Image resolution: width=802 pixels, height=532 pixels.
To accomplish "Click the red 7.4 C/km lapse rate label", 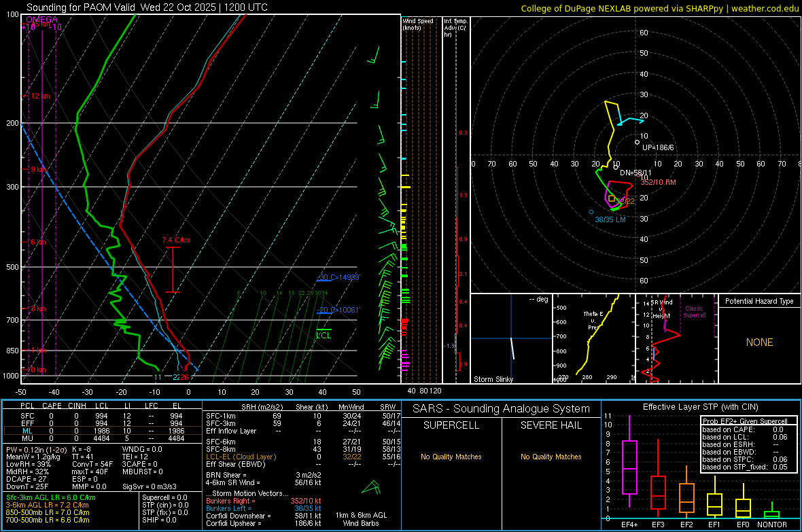I will 177,240.
